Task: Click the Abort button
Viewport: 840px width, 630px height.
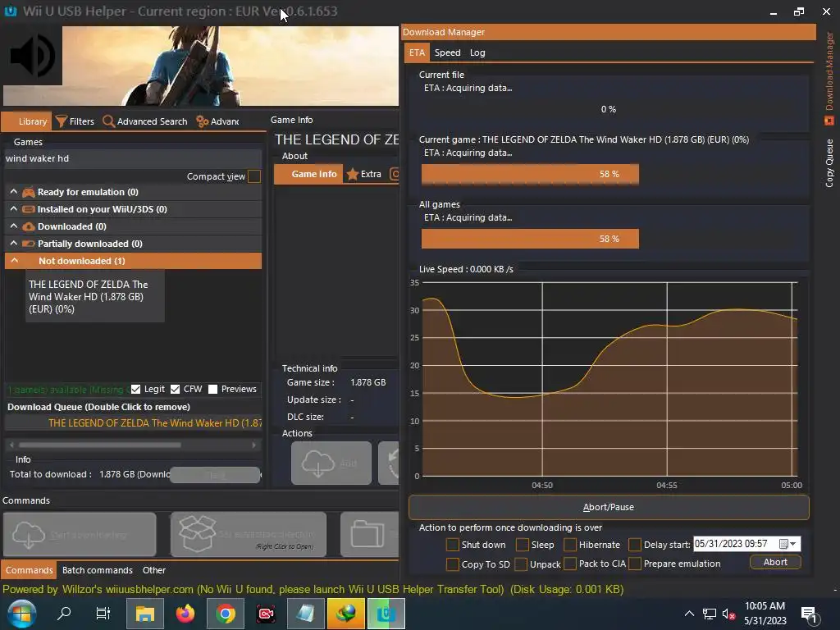Action: pyautogui.click(x=775, y=562)
